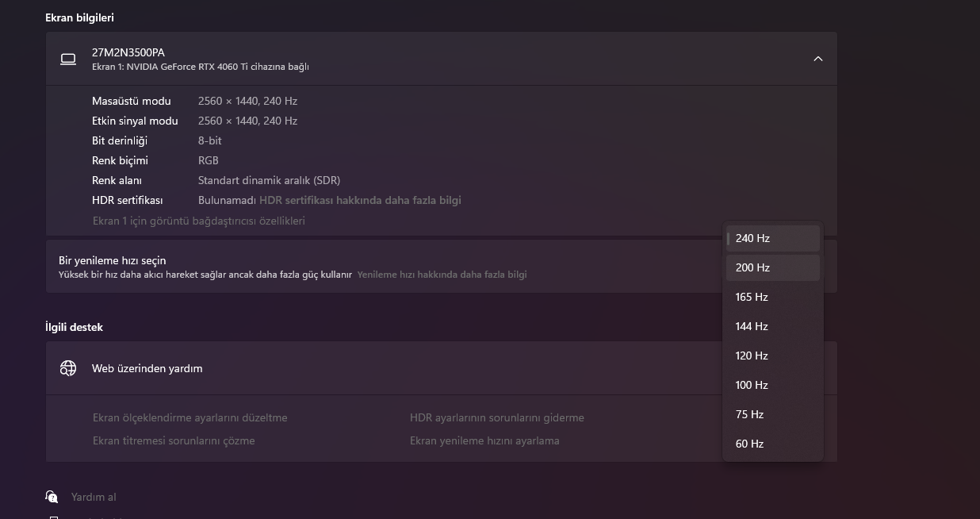This screenshot has height=519, width=980.
Task: Select 240 Hz refresh rate
Action: 772,238
